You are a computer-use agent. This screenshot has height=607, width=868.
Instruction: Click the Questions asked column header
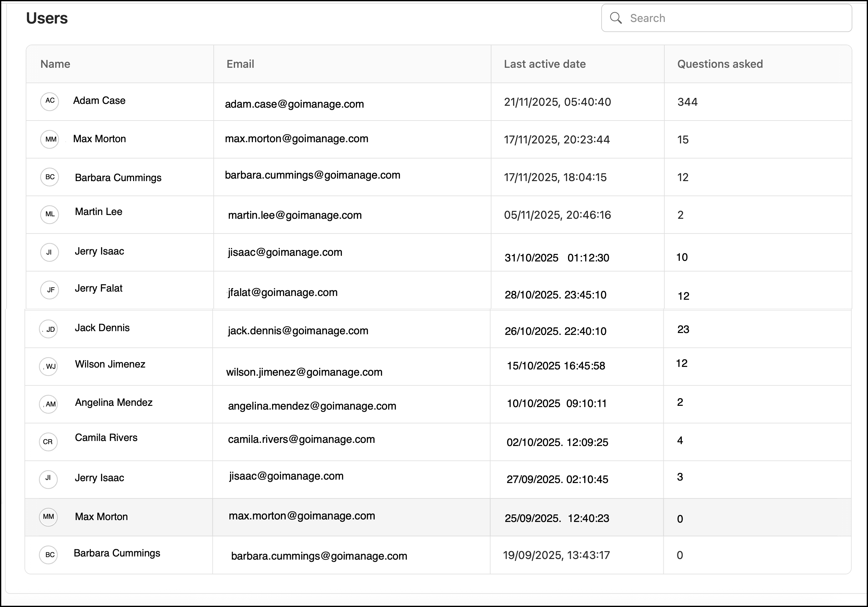[720, 64]
